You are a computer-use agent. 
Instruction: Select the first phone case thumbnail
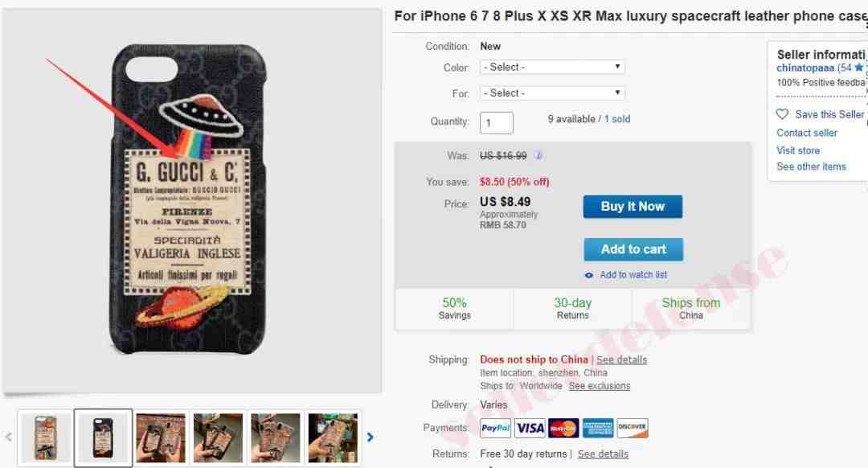tap(45, 437)
